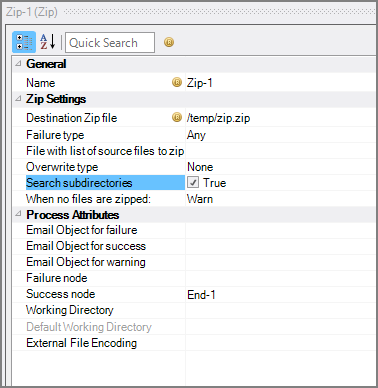This screenshot has height=388, width=378.
Task: Select When no files are zipped label
Action: pos(88,199)
